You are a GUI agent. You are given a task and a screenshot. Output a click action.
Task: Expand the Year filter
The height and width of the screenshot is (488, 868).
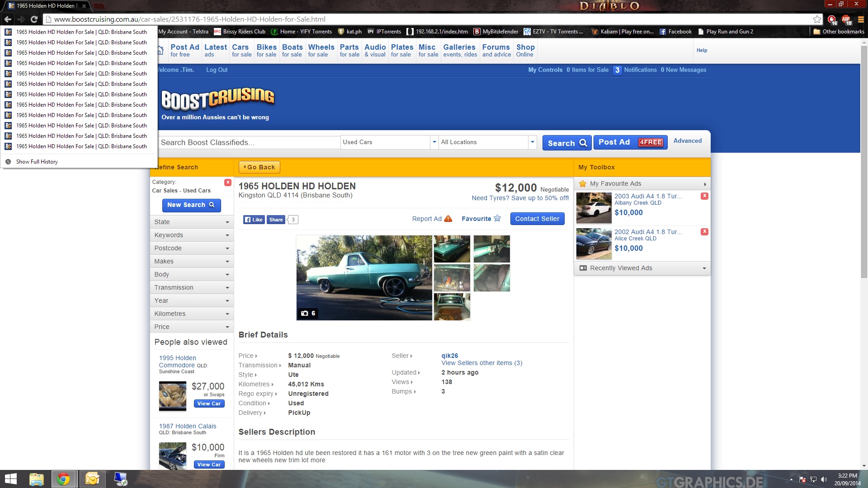click(192, 300)
